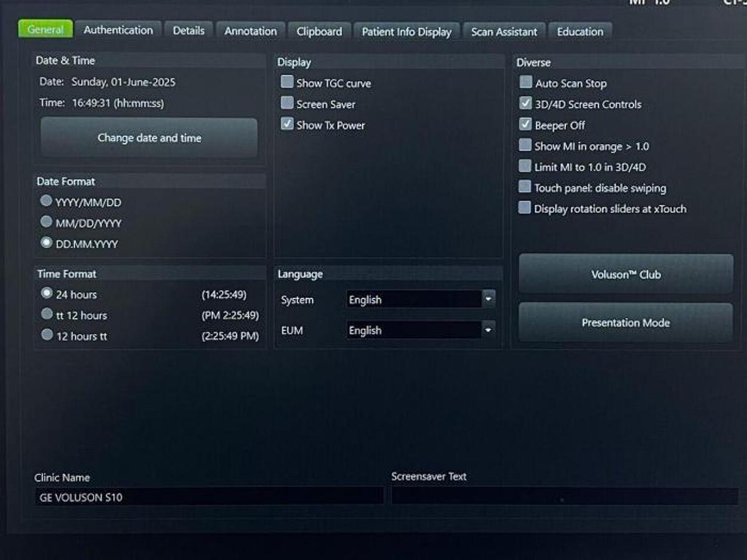Viewport: 747px width, 560px height.
Task: Check Touch panel: disable swiping
Action: tap(525, 187)
